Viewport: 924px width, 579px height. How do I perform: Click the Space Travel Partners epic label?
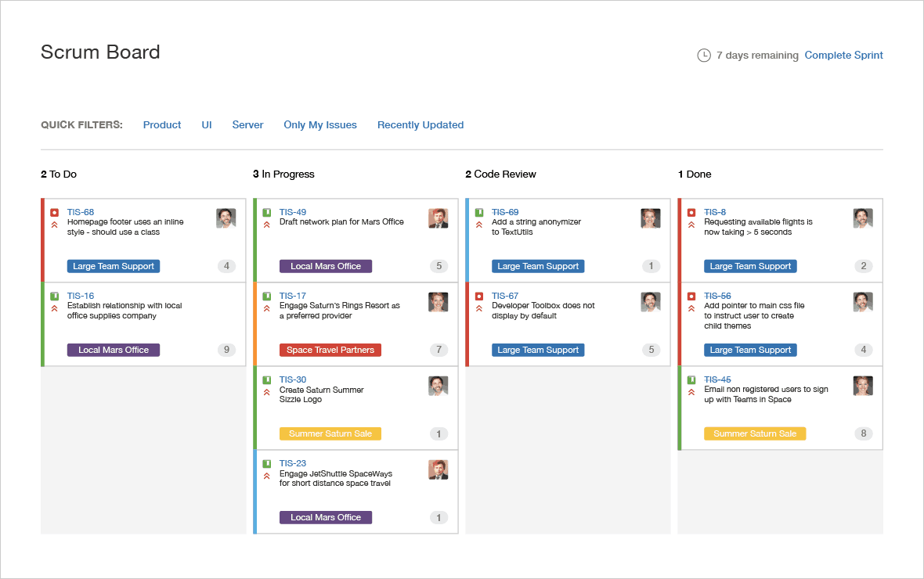pyautogui.click(x=330, y=350)
